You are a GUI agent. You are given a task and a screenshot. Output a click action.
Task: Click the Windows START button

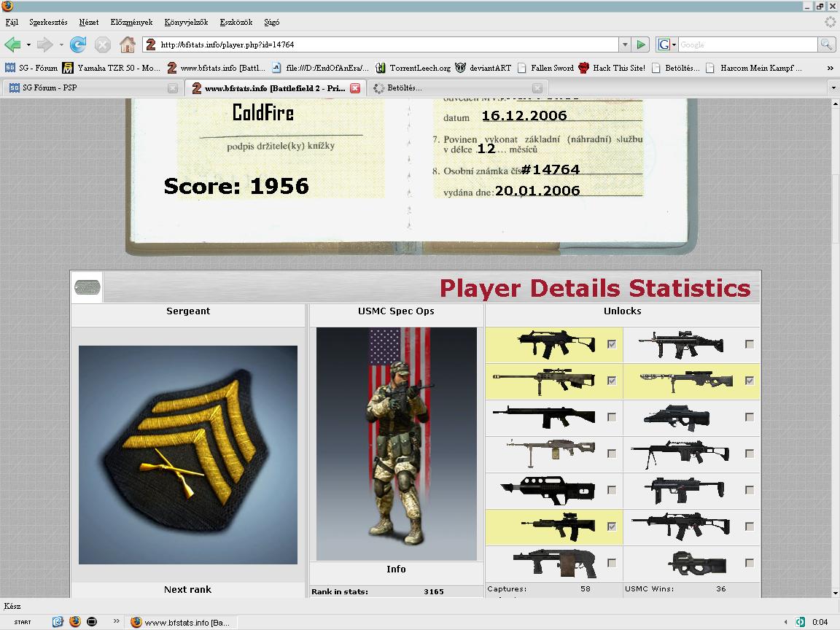click(x=23, y=622)
